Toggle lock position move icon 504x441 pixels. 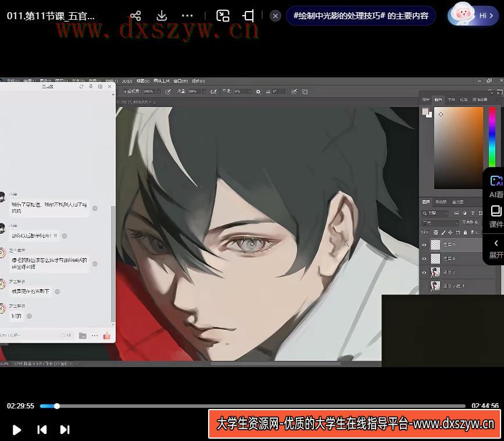click(x=451, y=232)
